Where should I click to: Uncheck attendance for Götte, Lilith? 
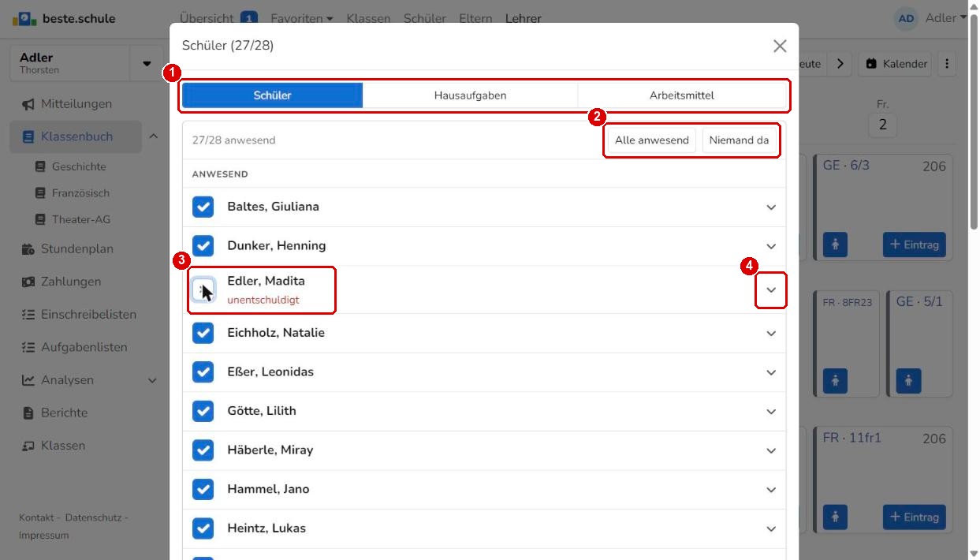203,411
